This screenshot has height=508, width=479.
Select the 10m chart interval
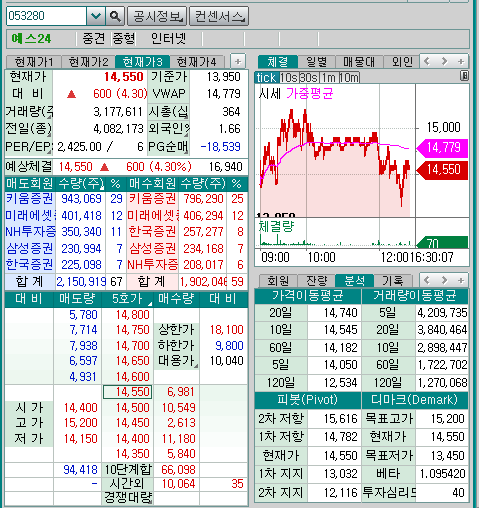pyautogui.click(x=349, y=77)
